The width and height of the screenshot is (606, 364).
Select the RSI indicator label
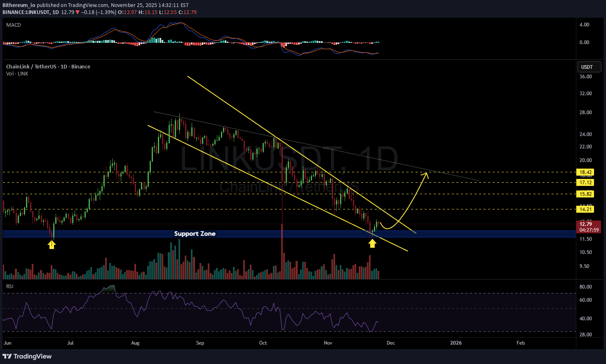9,286
